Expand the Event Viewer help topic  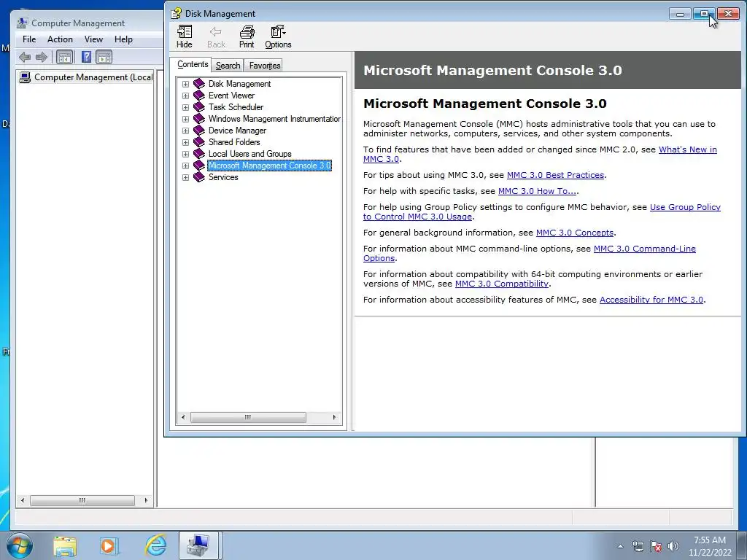185,96
